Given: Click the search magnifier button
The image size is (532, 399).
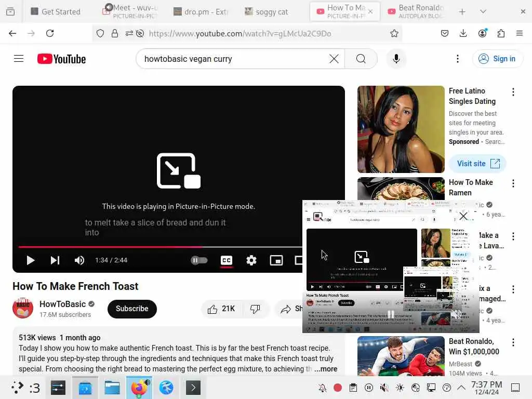Looking at the screenshot, I should 361,59.
